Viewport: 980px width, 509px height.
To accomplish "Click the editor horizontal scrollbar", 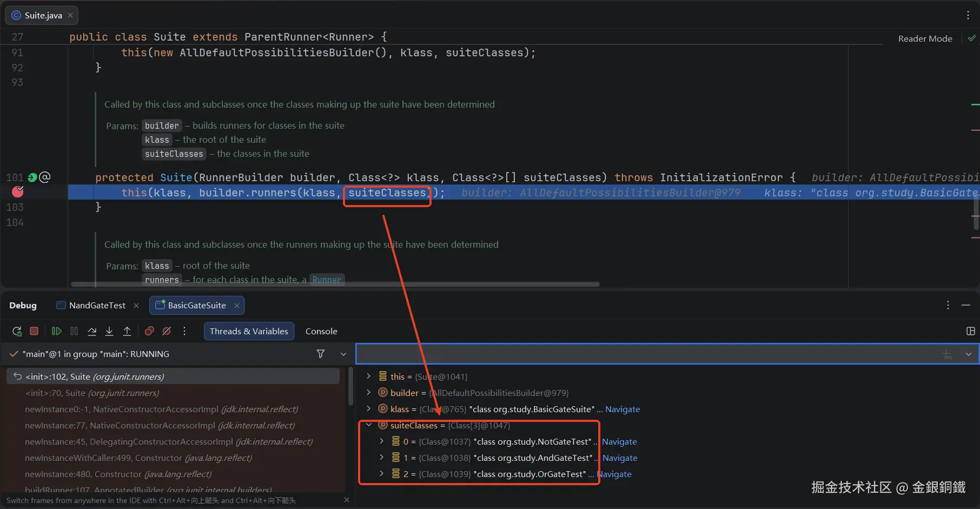I will pyautogui.click(x=335, y=284).
